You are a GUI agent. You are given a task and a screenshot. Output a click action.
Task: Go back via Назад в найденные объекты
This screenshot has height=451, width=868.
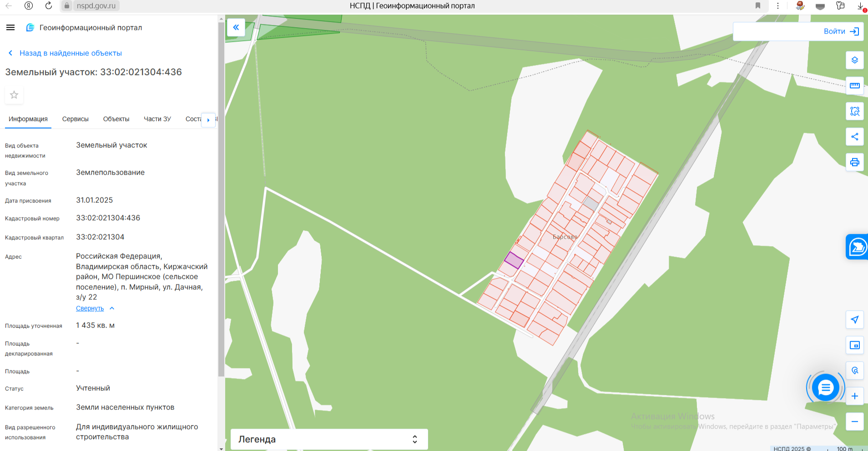(71, 53)
